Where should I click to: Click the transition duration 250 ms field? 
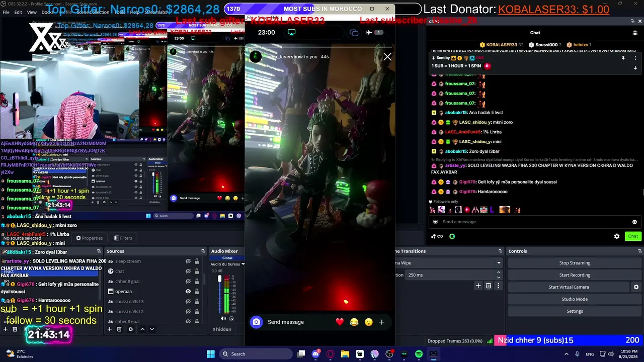450,275
